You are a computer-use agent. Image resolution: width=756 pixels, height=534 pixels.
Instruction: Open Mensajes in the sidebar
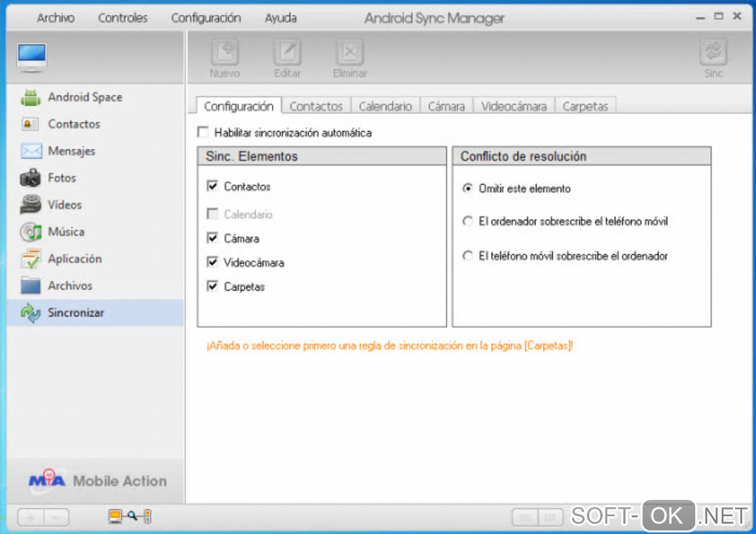(x=96, y=151)
